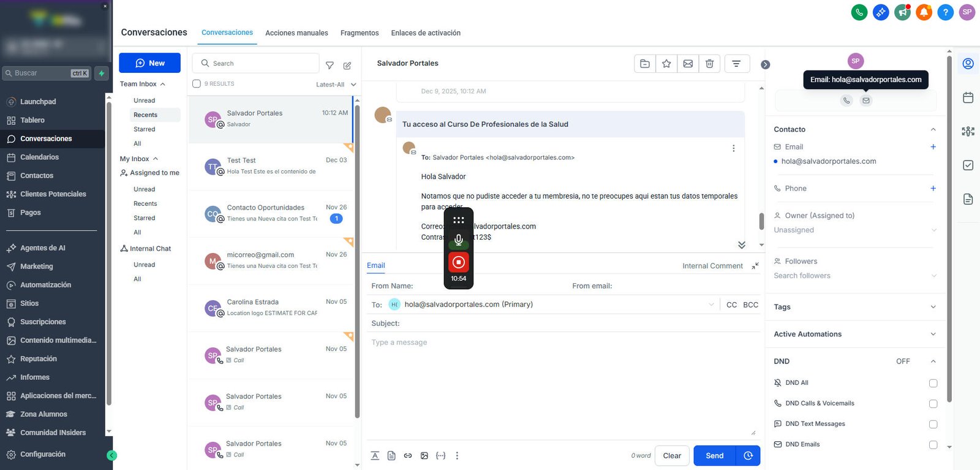
Task: Click the compose pencil icon beside Search
Action: pyautogui.click(x=347, y=65)
